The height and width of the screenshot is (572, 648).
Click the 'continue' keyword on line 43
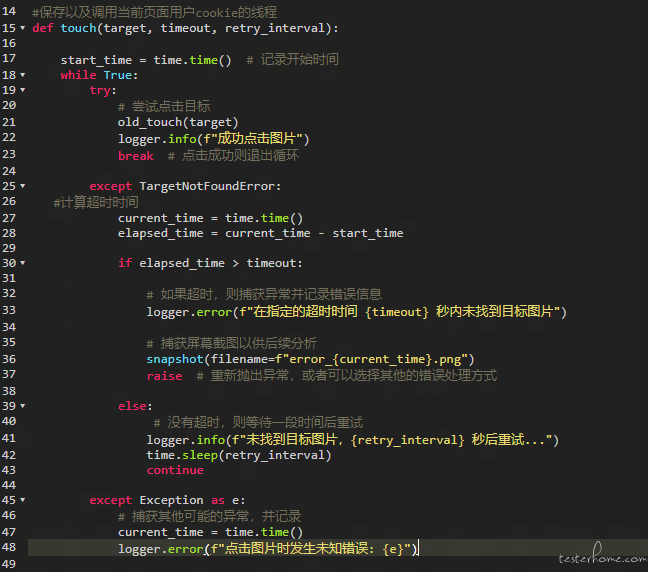click(x=175, y=470)
